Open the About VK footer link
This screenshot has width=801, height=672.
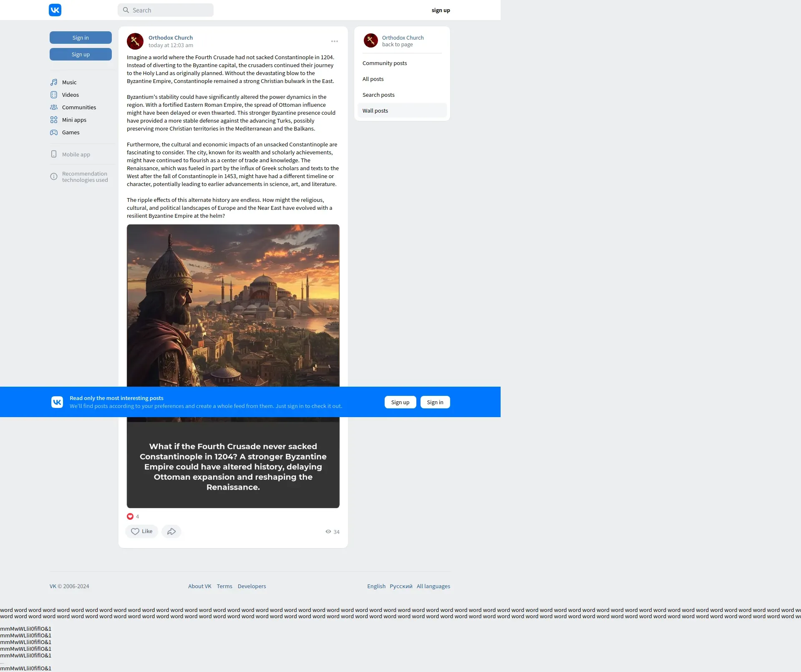click(x=199, y=586)
